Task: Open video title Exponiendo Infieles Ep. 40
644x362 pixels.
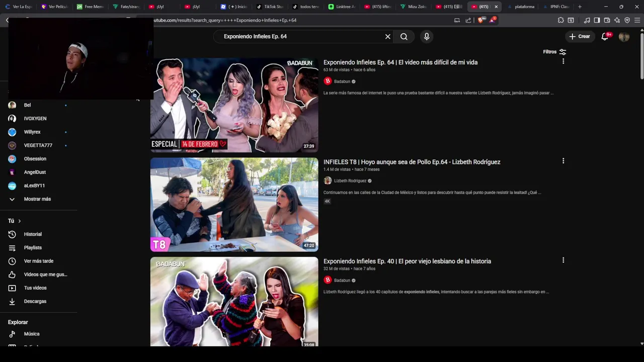Action: pyautogui.click(x=407, y=261)
